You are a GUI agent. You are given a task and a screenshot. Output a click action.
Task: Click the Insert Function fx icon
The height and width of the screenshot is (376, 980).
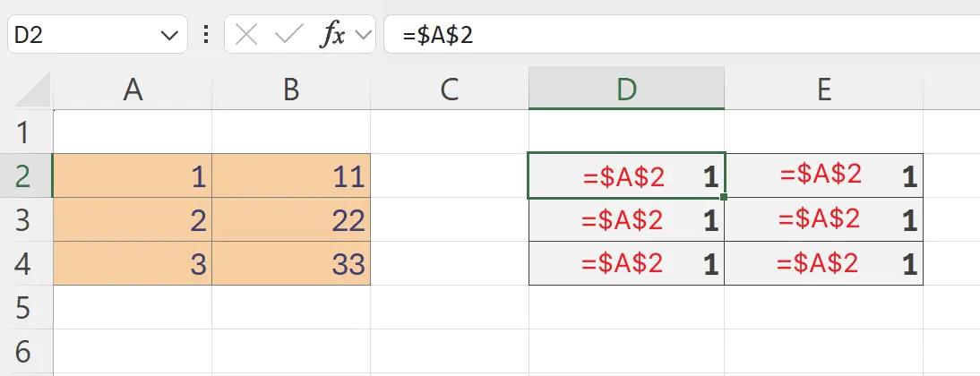tap(333, 36)
